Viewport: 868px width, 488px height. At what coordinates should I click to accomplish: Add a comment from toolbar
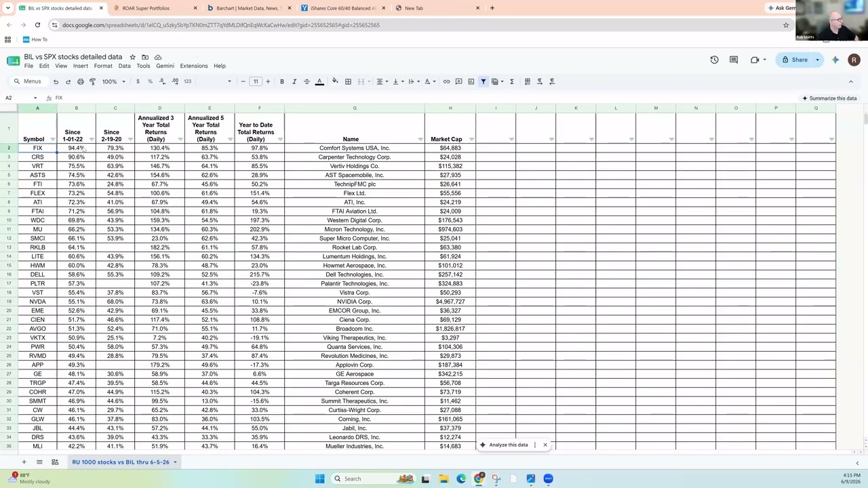click(458, 81)
